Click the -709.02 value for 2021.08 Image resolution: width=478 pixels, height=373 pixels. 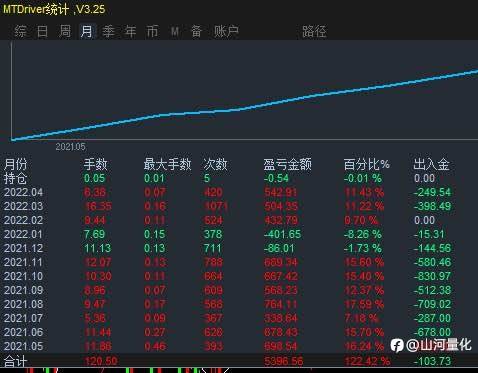click(x=432, y=304)
